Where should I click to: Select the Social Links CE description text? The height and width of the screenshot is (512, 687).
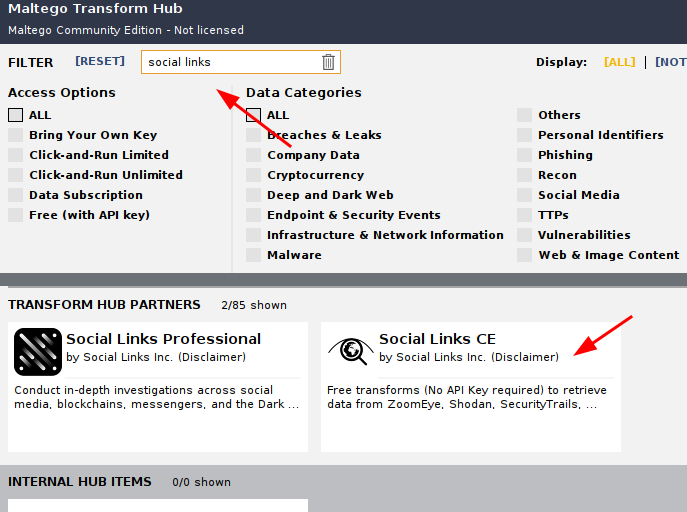pos(467,397)
